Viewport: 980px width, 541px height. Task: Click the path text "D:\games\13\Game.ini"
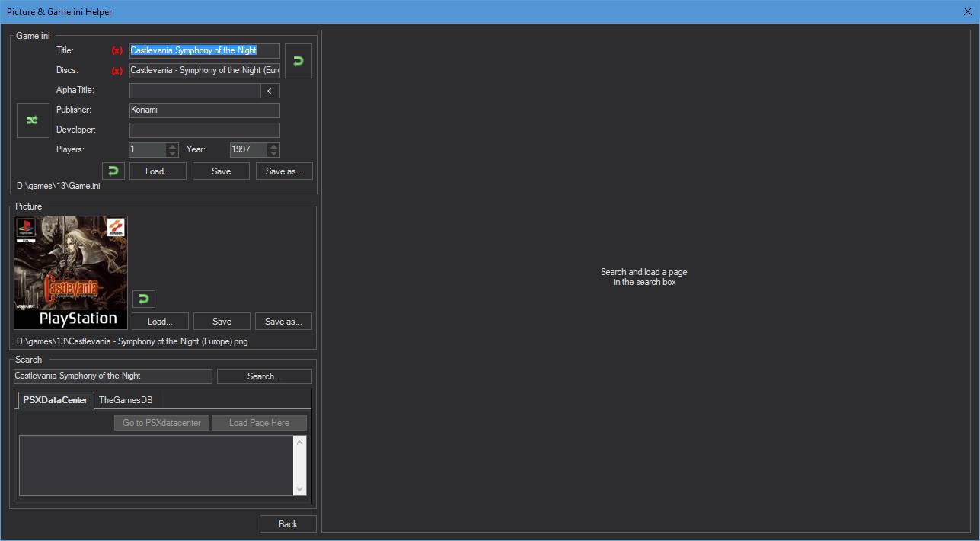(x=59, y=186)
